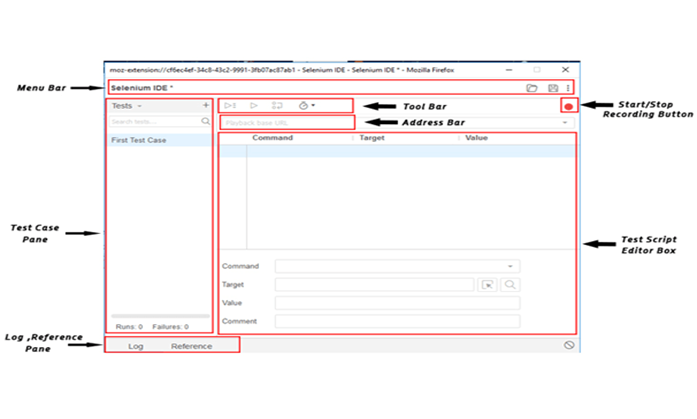
Task: Open the test execution speed timer
Action: [x=306, y=105]
